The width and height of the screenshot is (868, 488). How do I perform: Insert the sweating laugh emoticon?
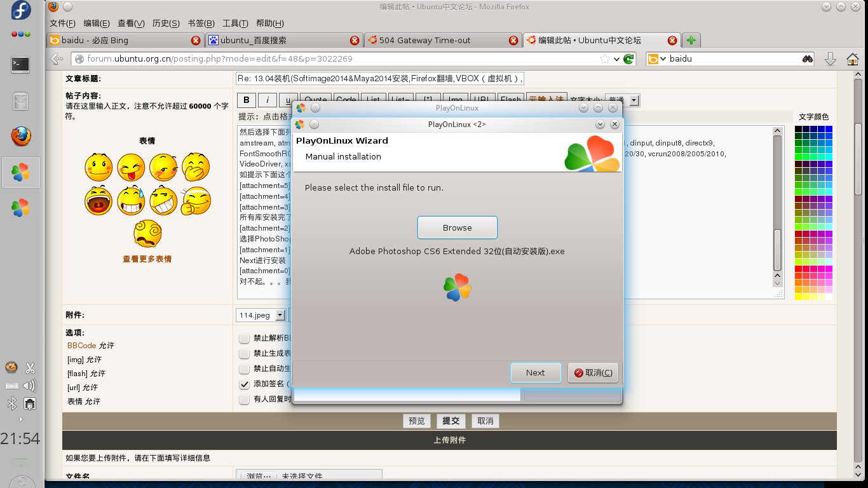click(x=132, y=200)
